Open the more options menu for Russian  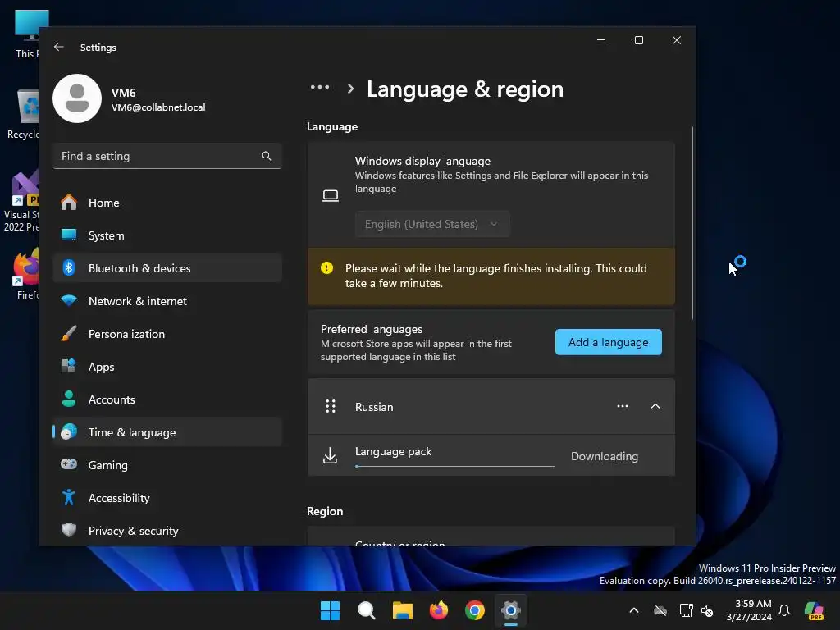[x=623, y=406]
